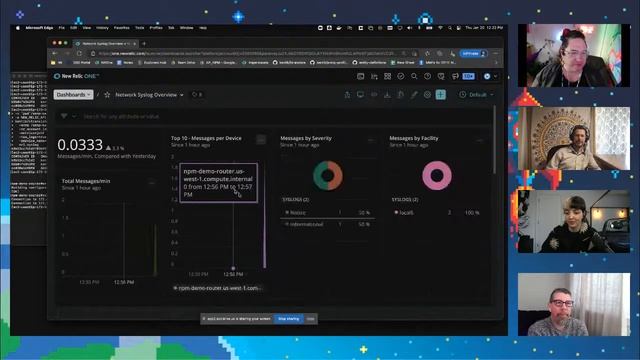
Task: Click the pink facility donut chart
Action: [x=437, y=176]
